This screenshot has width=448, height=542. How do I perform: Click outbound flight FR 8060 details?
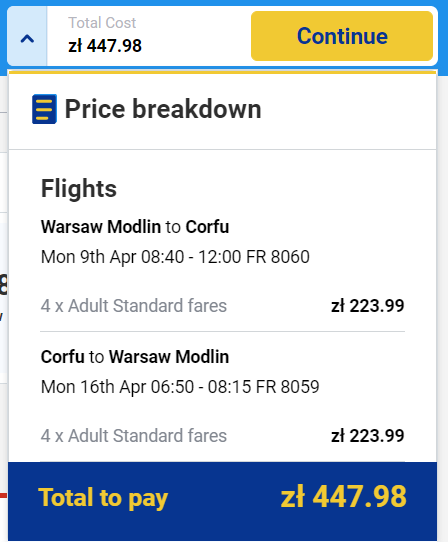pos(175,257)
